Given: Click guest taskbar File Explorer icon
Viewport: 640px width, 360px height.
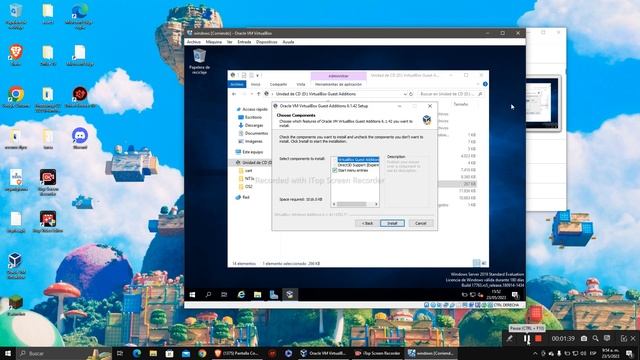Looking at the screenshot, I should tap(257, 295).
